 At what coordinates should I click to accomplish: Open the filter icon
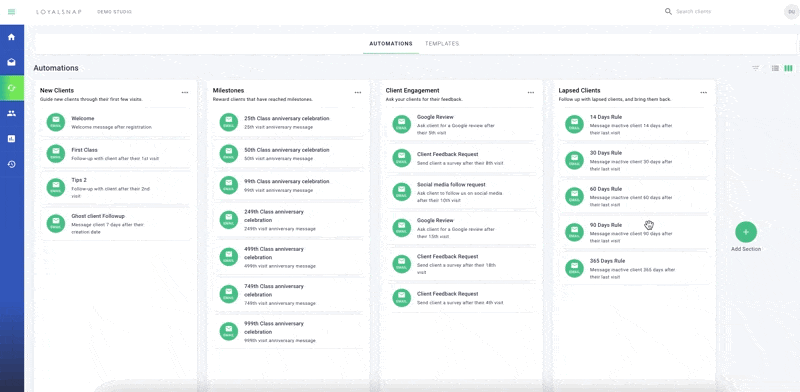pos(756,68)
